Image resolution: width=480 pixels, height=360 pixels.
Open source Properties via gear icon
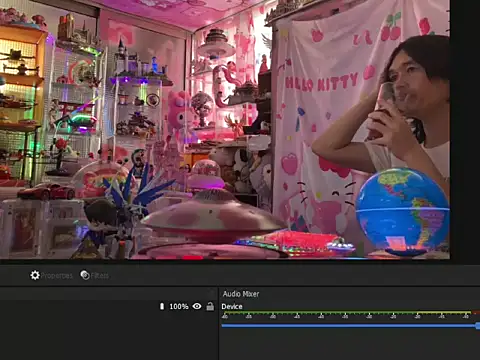35,275
